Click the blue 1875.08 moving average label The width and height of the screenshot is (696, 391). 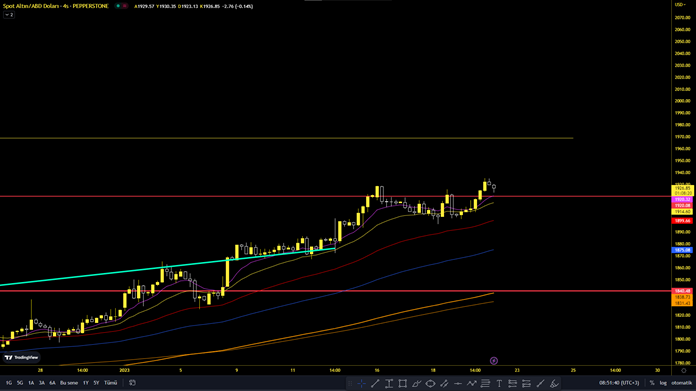click(x=683, y=250)
